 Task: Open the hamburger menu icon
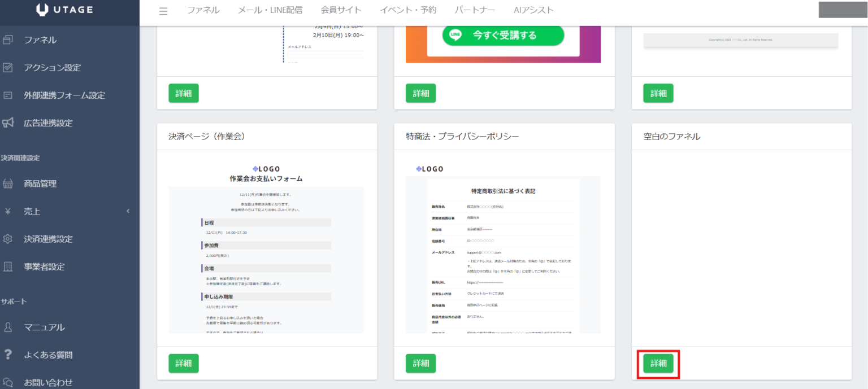[x=163, y=10]
